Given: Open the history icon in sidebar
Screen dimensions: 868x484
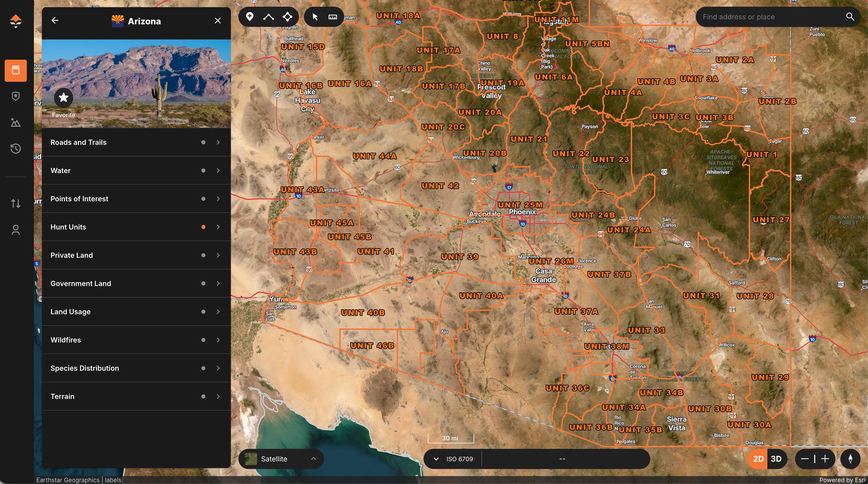Looking at the screenshot, I should 16,148.
